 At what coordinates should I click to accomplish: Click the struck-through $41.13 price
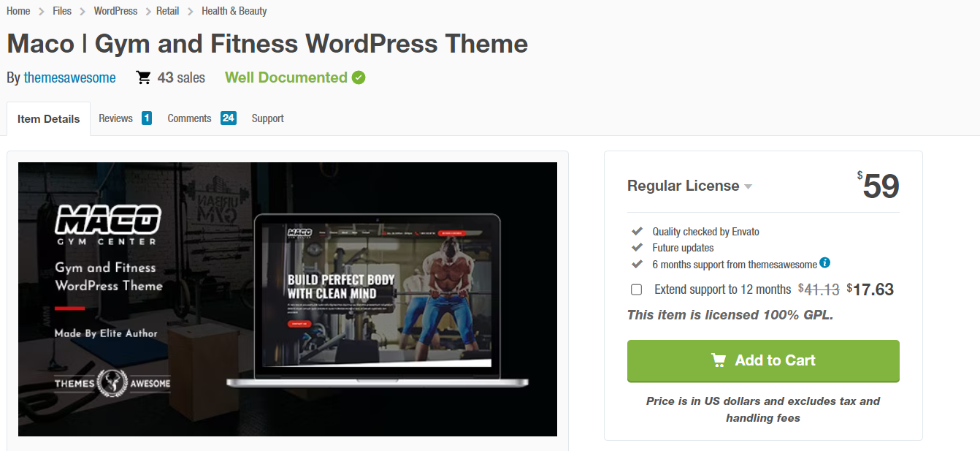pyautogui.click(x=819, y=289)
